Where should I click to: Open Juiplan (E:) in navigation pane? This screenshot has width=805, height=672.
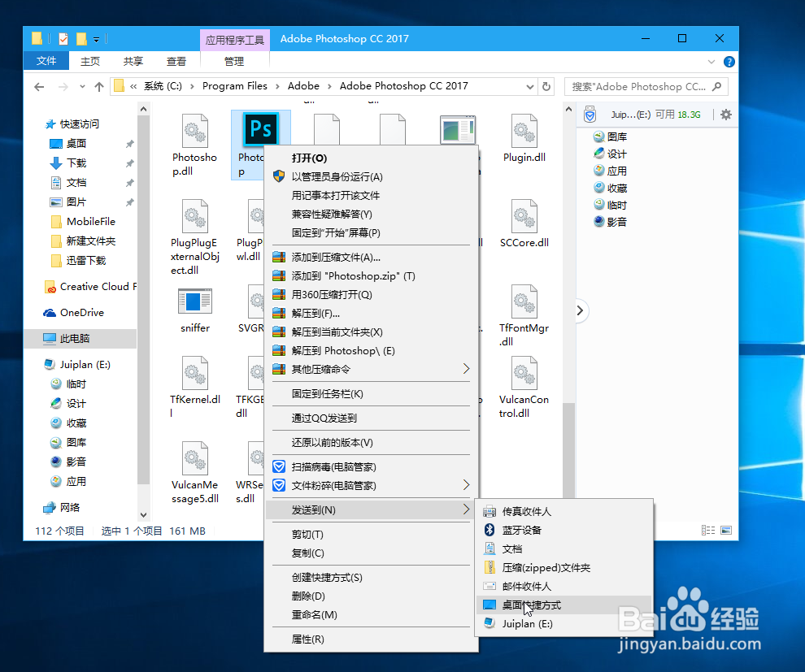point(78,365)
